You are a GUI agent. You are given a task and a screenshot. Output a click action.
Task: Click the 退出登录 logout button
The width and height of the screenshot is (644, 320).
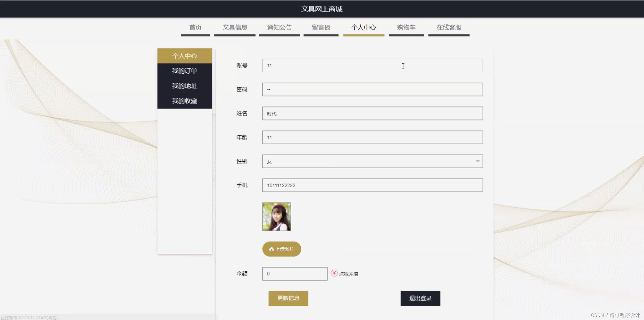pyautogui.click(x=420, y=298)
